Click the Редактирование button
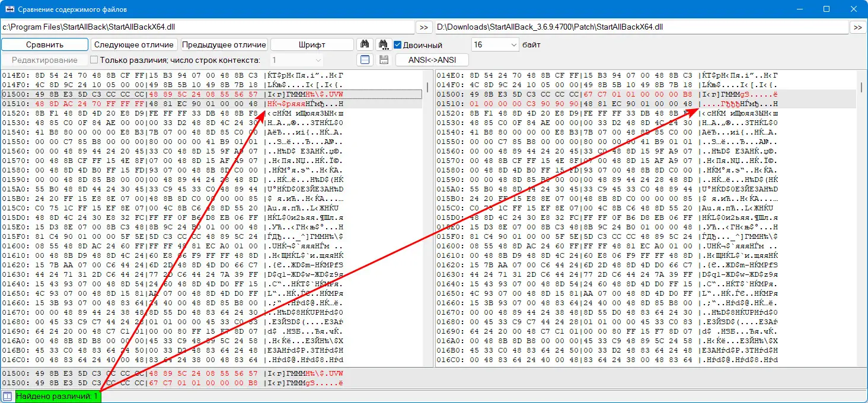Viewport: 868px width, 403px height. pyautogui.click(x=44, y=60)
